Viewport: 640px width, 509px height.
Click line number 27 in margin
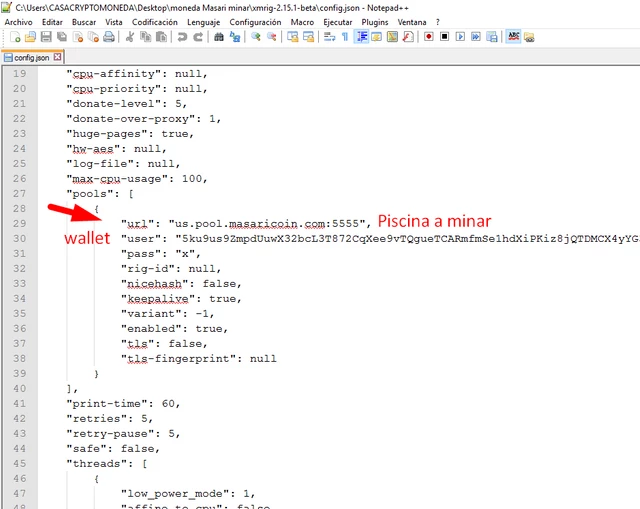(x=19, y=193)
